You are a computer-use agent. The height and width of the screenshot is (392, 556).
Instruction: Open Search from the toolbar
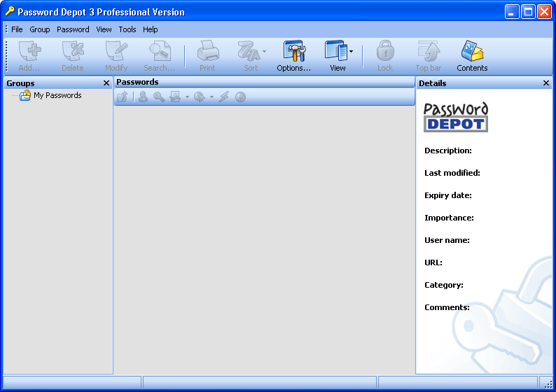(x=160, y=51)
